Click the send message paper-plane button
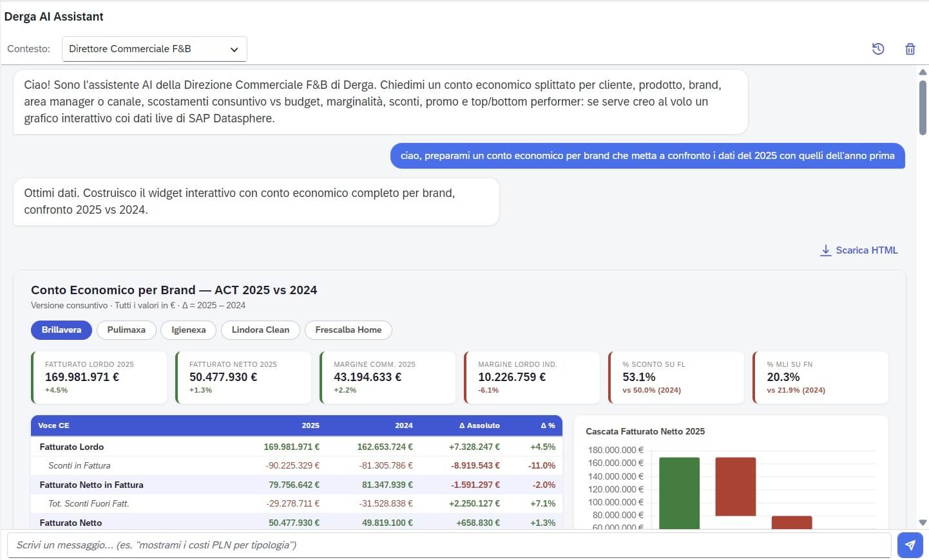 click(x=910, y=545)
